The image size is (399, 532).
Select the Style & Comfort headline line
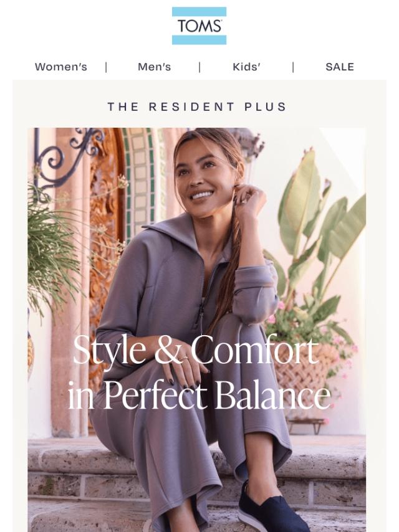(x=196, y=349)
